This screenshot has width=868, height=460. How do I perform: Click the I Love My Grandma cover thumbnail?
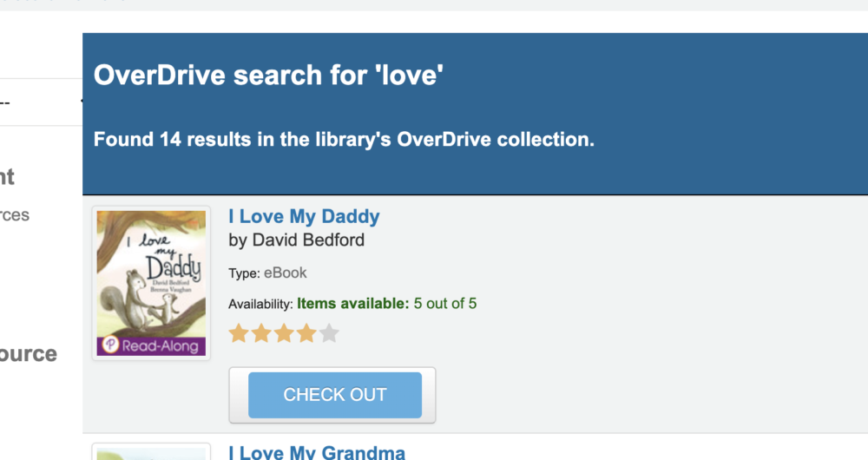click(151, 452)
